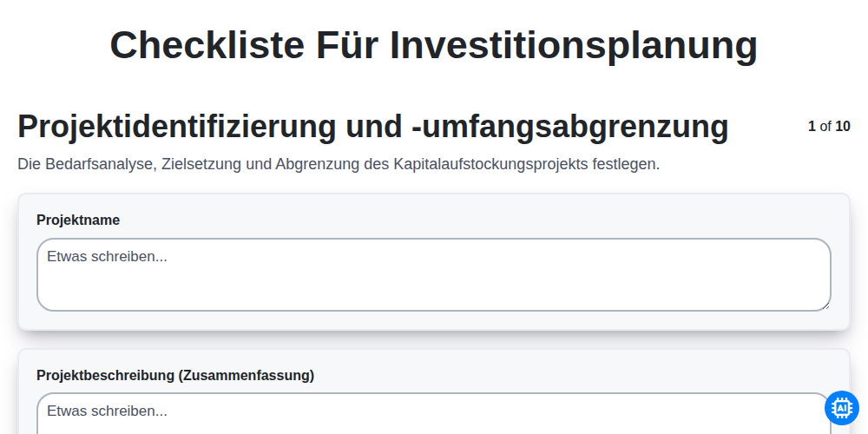The width and height of the screenshot is (868, 434).
Task: Click the Projektbeschreibung card's top padding
Action: [433, 358]
